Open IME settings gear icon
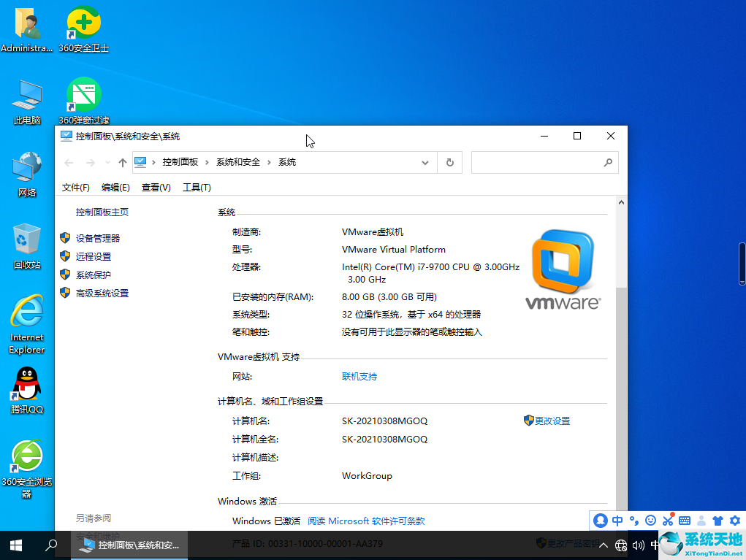This screenshot has height=560, width=746. pyautogui.click(x=735, y=521)
